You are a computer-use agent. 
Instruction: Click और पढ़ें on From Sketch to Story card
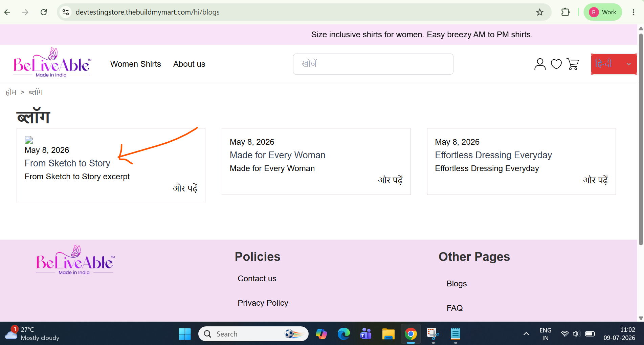click(185, 188)
